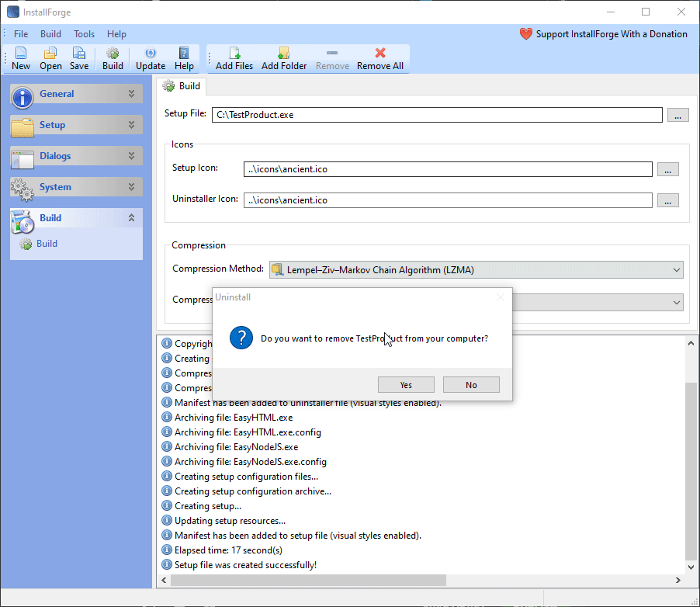700x607 pixels.
Task: Open the second Compression dropdown arrow
Action: pyautogui.click(x=677, y=303)
